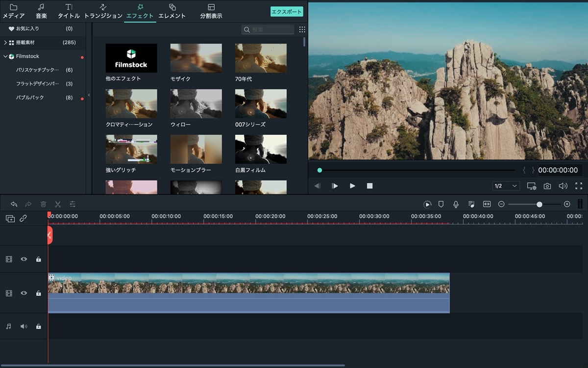588x368 pixels.
Task: Open the audio mixer icon
Action: point(471,204)
